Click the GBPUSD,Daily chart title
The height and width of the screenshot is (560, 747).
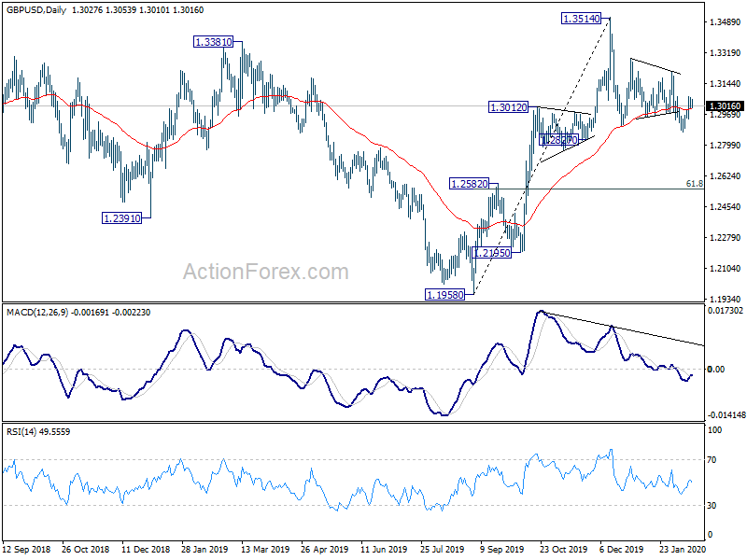tap(36, 10)
